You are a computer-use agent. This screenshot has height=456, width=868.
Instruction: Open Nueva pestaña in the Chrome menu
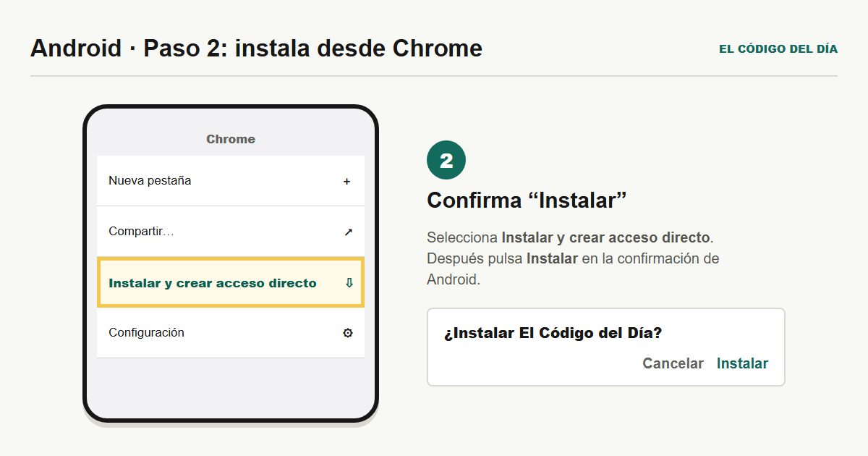(x=231, y=181)
